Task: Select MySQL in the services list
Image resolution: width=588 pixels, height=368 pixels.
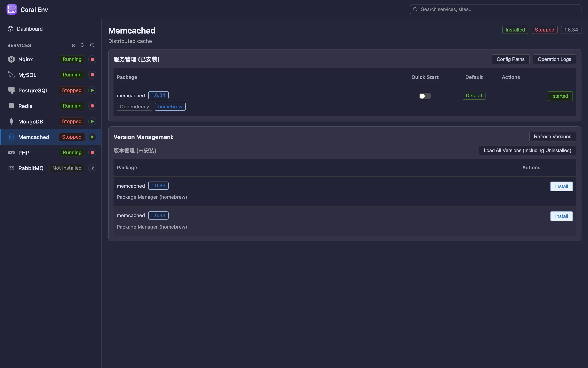Action: click(x=51, y=75)
